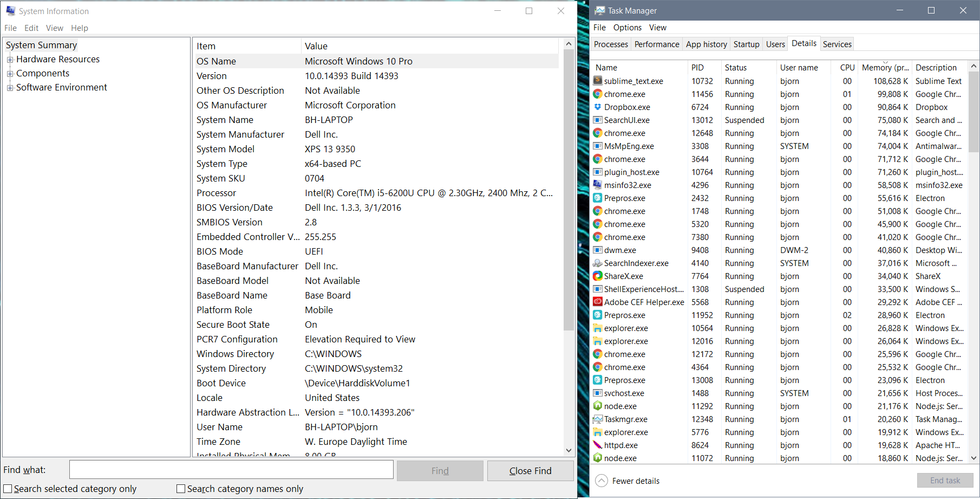Enable Search selected category only checkbox

tap(8, 489)
